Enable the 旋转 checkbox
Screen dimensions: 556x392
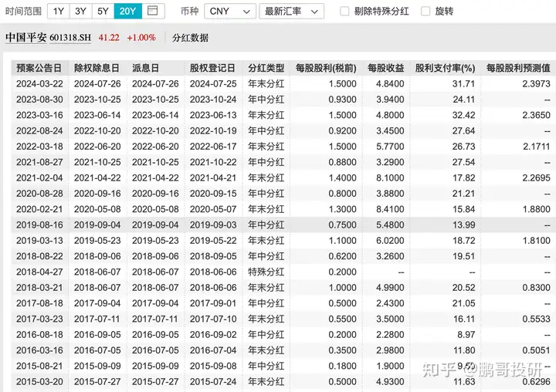tap(425, 12)
